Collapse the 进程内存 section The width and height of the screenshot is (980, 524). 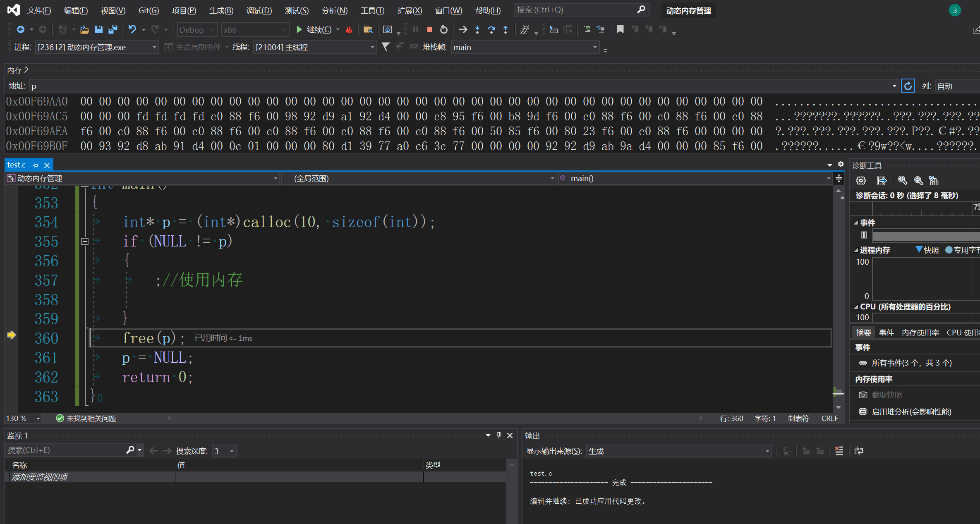click(x=856, y=250)
